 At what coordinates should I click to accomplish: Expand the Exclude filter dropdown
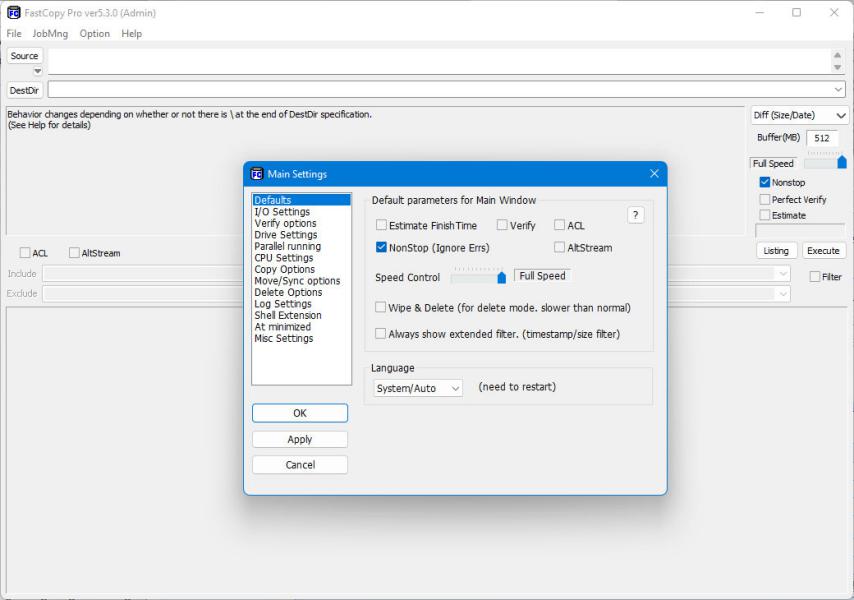[x=783, y=294]
